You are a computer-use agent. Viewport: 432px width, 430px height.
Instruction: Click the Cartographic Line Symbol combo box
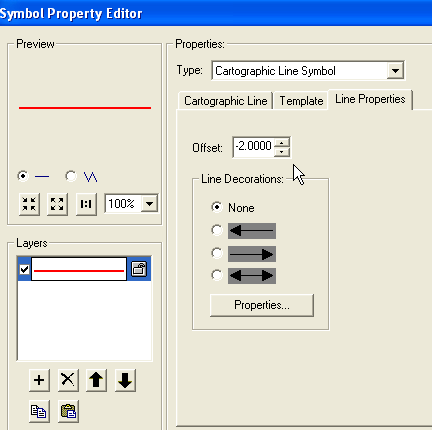pos(308,71)
